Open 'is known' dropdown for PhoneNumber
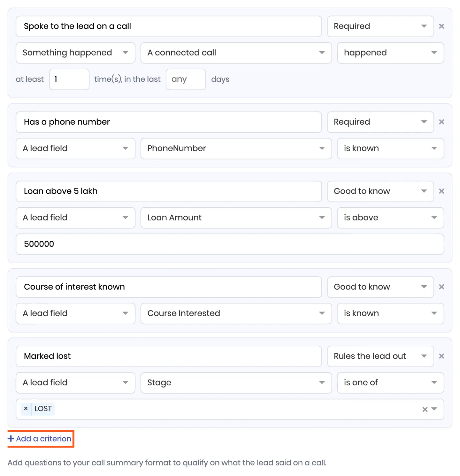Image resolution: width=460 pixels, height=476 pixels. tap(390, 148)
